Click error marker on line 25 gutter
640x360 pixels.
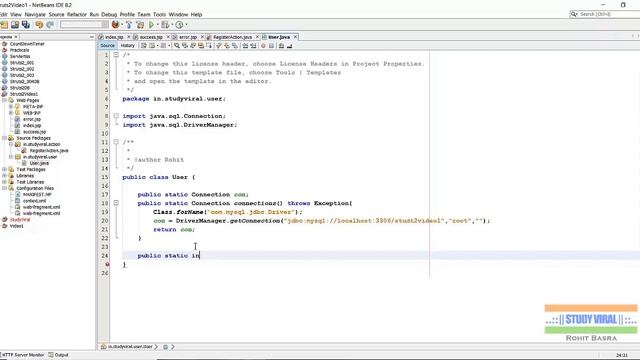pyautogui.click(x=107, y=264)
